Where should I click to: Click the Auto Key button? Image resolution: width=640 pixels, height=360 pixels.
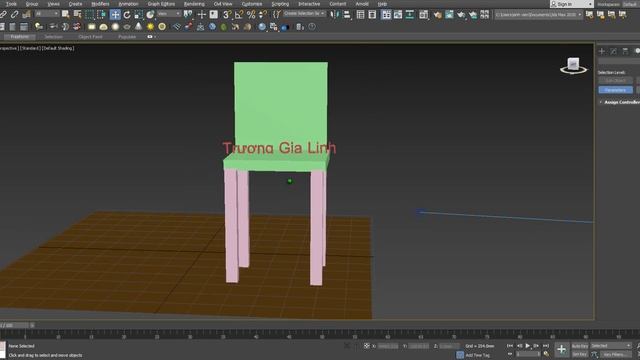tap(580, 346)
